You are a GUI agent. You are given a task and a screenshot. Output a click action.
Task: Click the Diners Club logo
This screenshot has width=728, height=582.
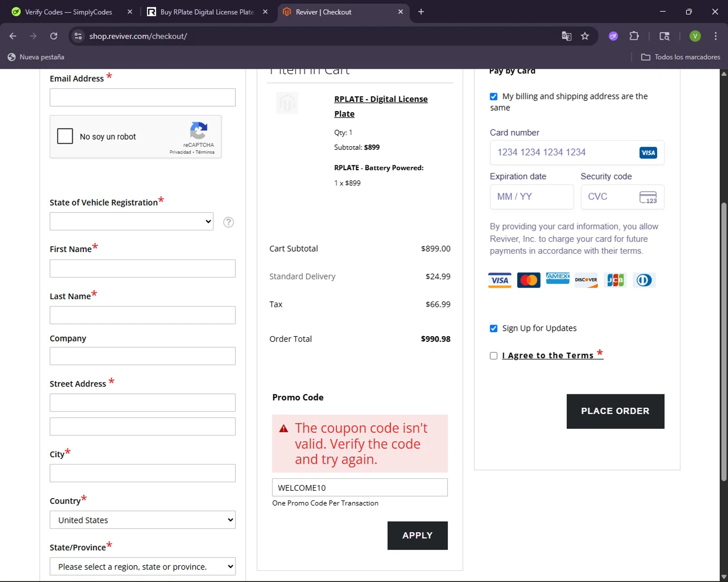pyautogui.click(x=644, y=280)
